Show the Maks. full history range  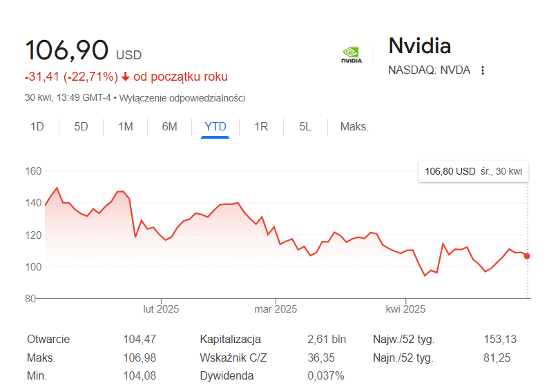pyautogui.click(x=354, y=126)
